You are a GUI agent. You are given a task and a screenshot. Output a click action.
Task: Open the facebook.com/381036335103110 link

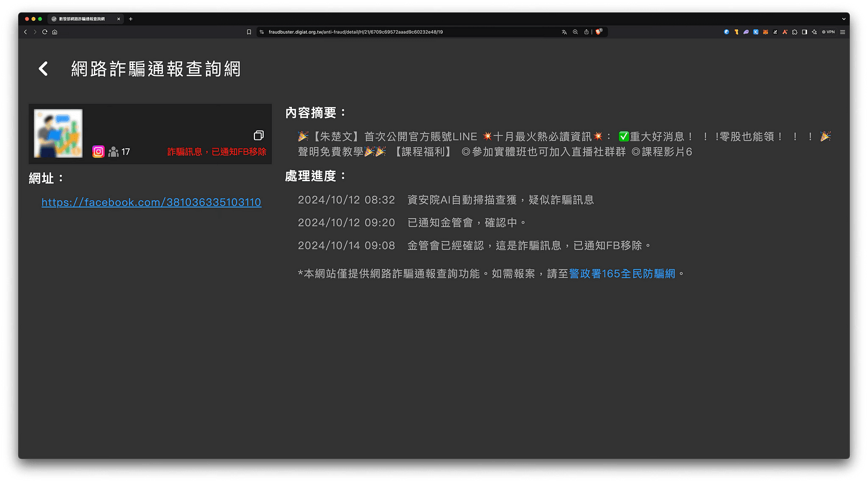click(x=151, y=202)
